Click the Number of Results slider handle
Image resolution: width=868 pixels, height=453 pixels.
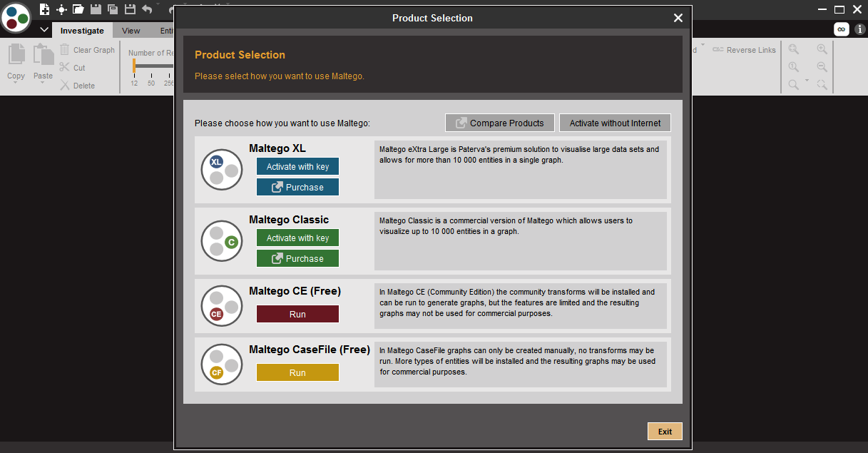pos(133,66)
